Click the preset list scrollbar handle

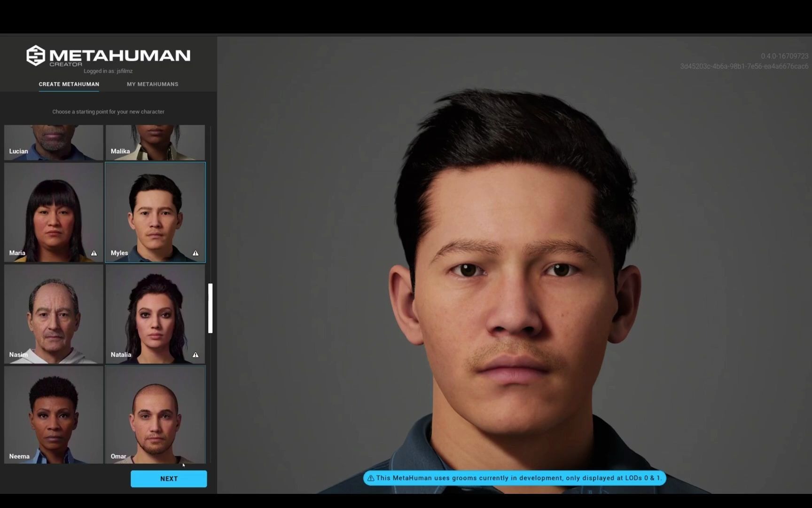click(211, 308)
